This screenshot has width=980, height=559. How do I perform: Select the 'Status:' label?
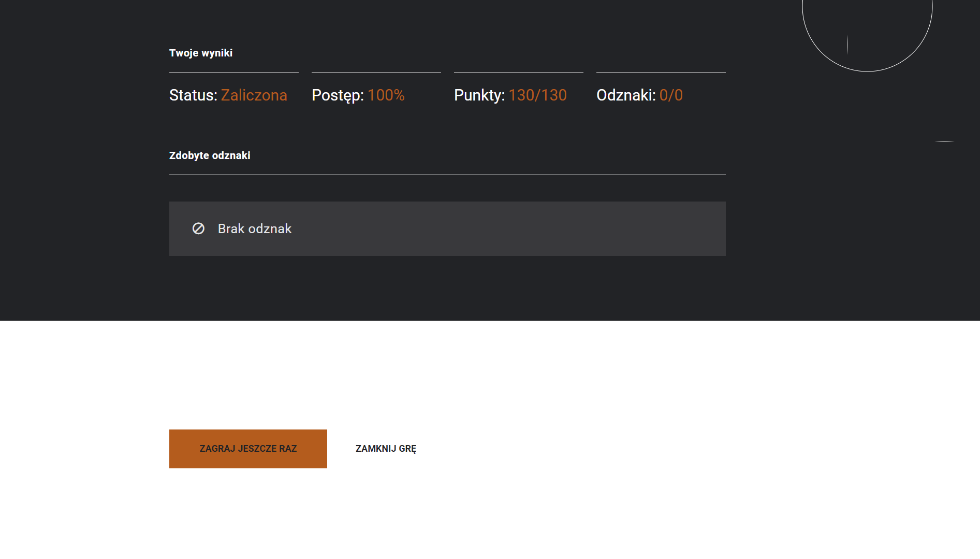(x=193, y=95)
